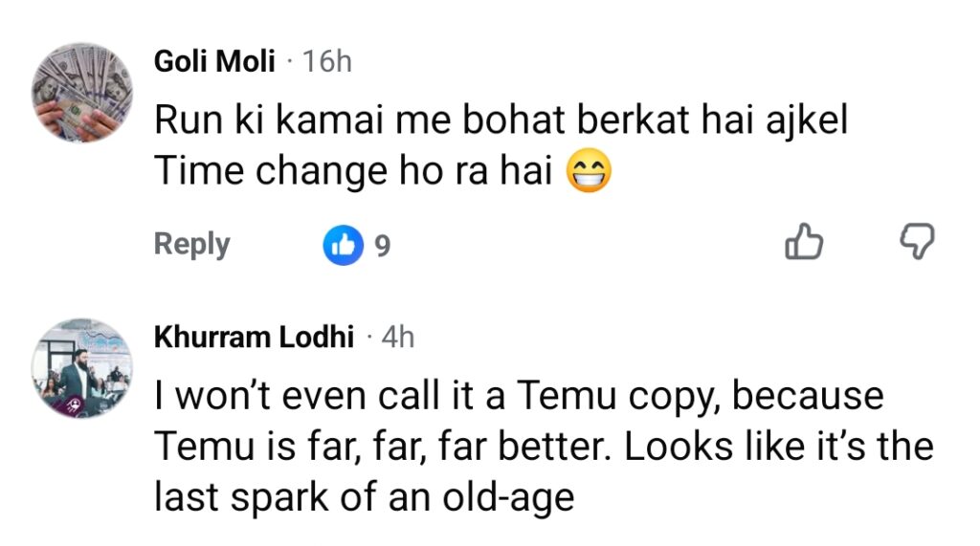The height and width of the screenshot is (546, 980).
Task: Click the 'last spark of an old-age' line
Action: tap(364, 497)
